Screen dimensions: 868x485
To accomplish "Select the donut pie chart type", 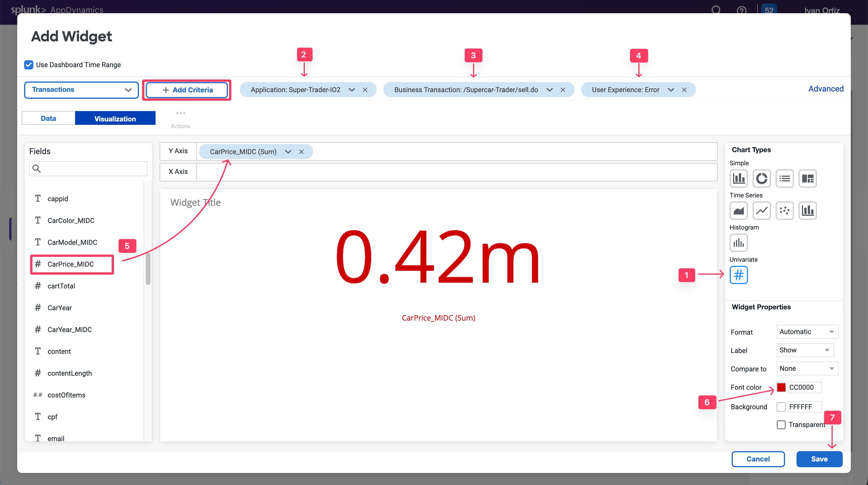I will point(762,178).
